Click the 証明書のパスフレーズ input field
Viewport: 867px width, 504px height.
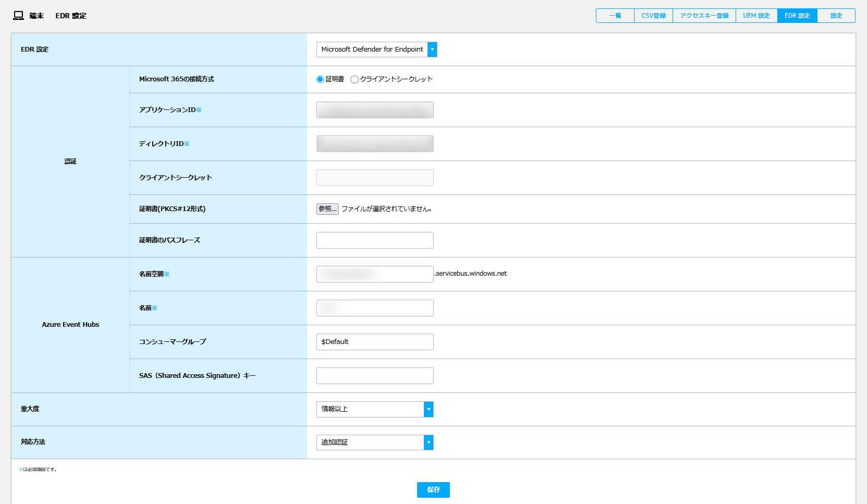pyautogui.click(x=375, y=240)
